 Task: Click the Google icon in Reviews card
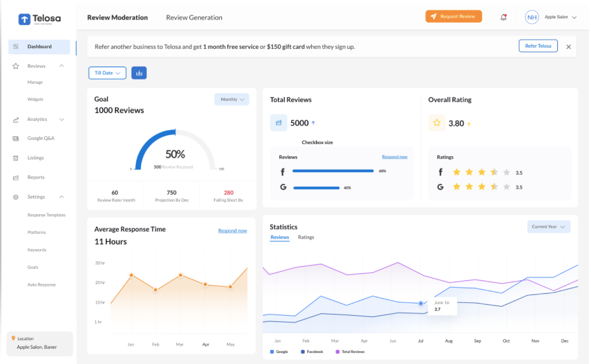click(x=283, y=187)
